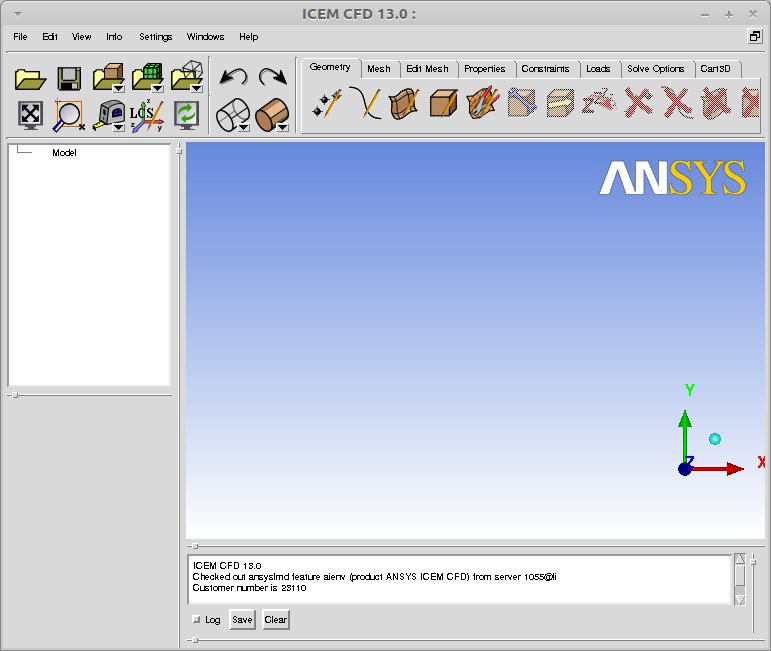Click message window scroll up arrow
771x651 pixels.
(x=740, y=559)
